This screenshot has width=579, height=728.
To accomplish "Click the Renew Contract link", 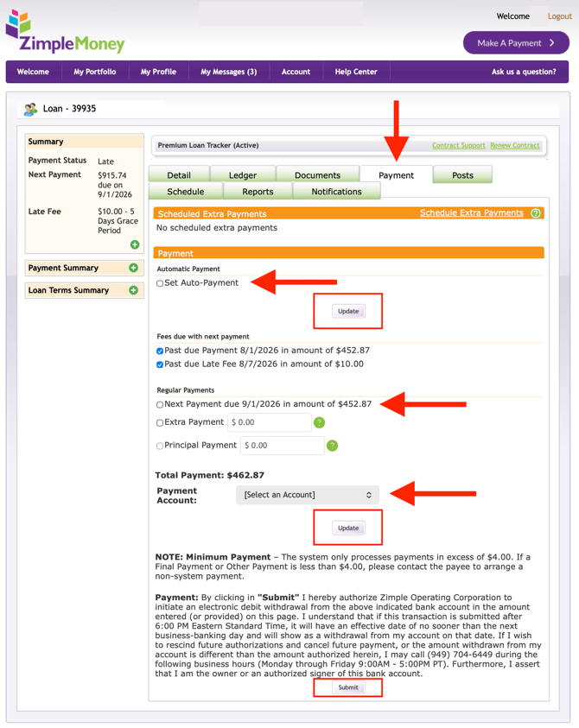I will pos(515,145).
